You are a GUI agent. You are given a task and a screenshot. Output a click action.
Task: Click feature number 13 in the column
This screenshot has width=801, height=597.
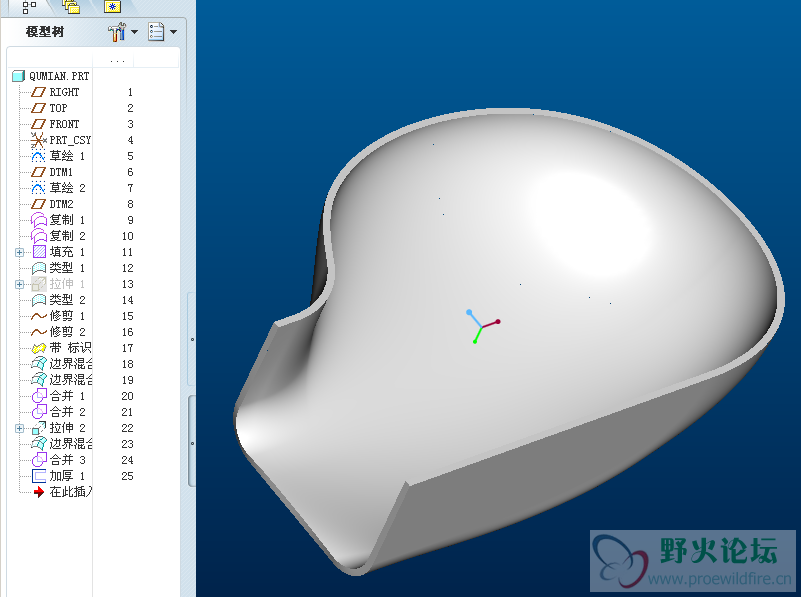[x=127, y=284]
